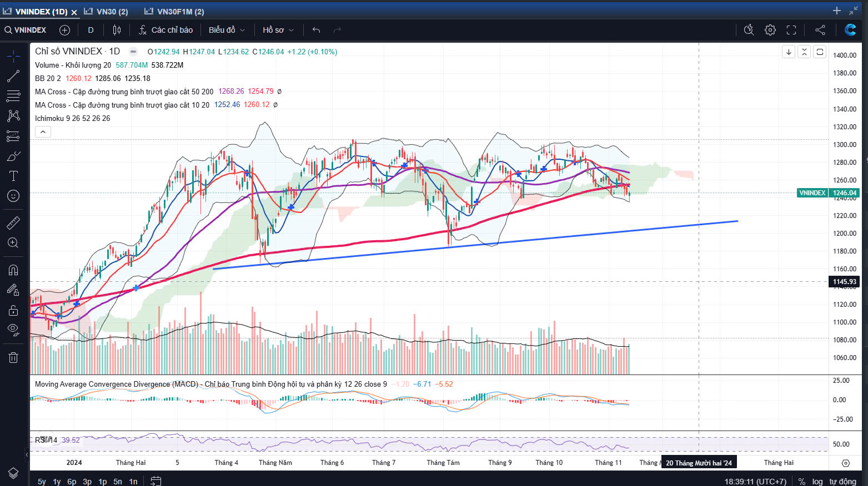Click the compare symbol plus icon
The image size is (868, 486).
pos(64,30)
